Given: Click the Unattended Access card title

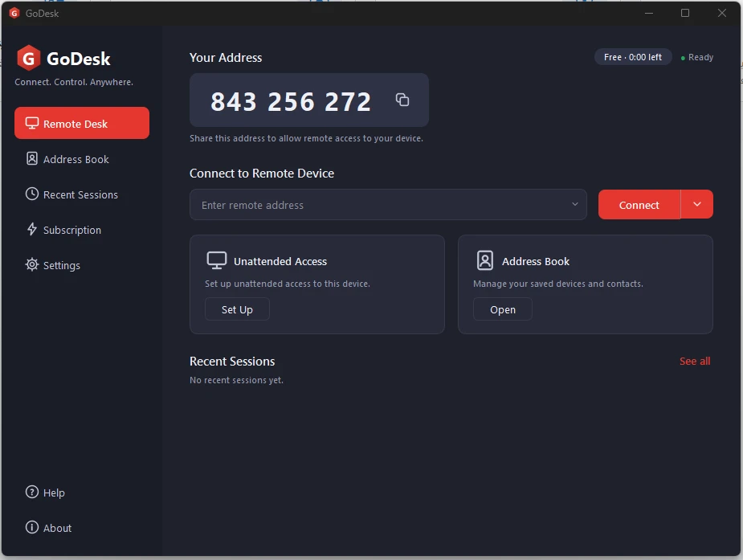Looking at the screenshot, I should [x=280, y=261].
